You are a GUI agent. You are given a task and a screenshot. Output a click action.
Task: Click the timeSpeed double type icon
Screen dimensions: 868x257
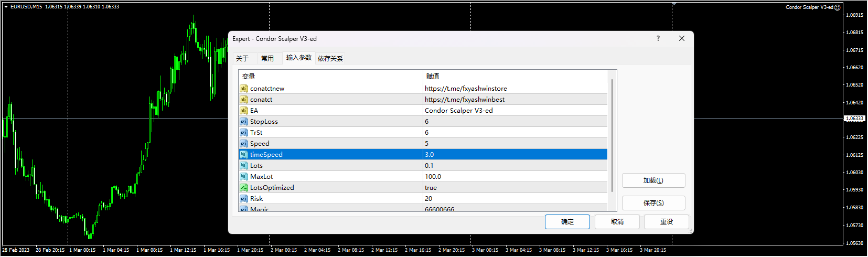(x=243, y=155)
